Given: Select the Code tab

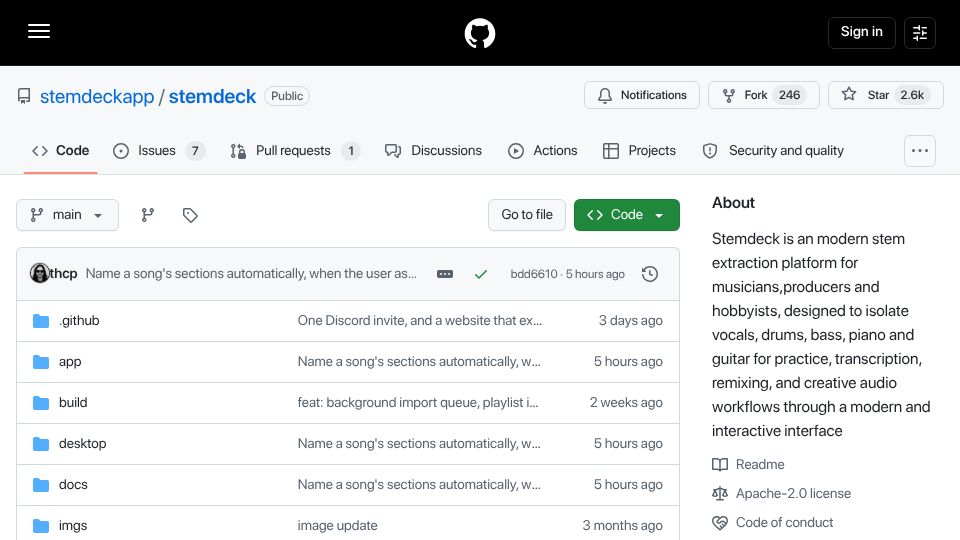Looking at the screenshot, I should pos(61,151).
